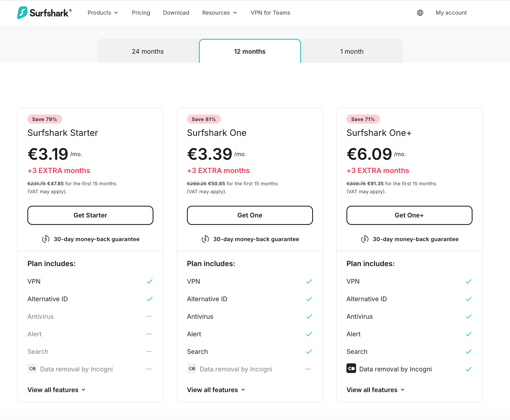Screen dimensions: 510x420
Task: Expand View all features for Starter
Action: (x=56, y=390)
